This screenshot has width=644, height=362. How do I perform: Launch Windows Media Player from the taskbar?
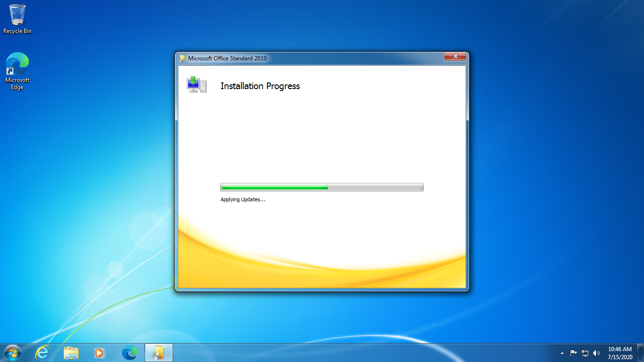pos(100,353)
